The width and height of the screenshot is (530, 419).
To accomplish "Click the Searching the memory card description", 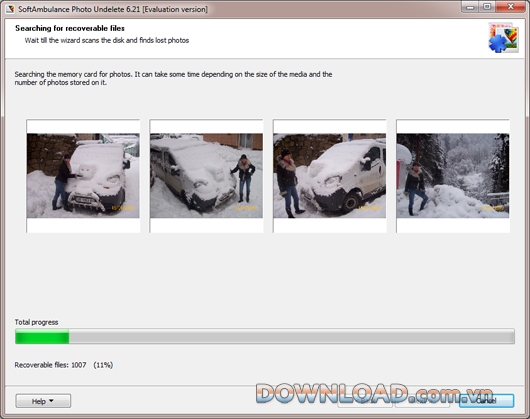I will [173, 78].
